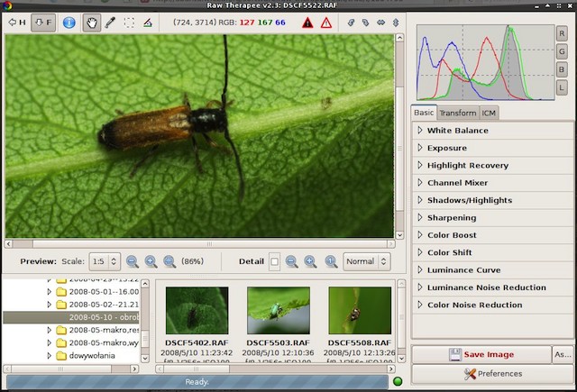Image resolution: width=577 pixels, height=392 pixels.
Task: Expand the 2008-05-makro,res folder
Action: click(49, 330)
